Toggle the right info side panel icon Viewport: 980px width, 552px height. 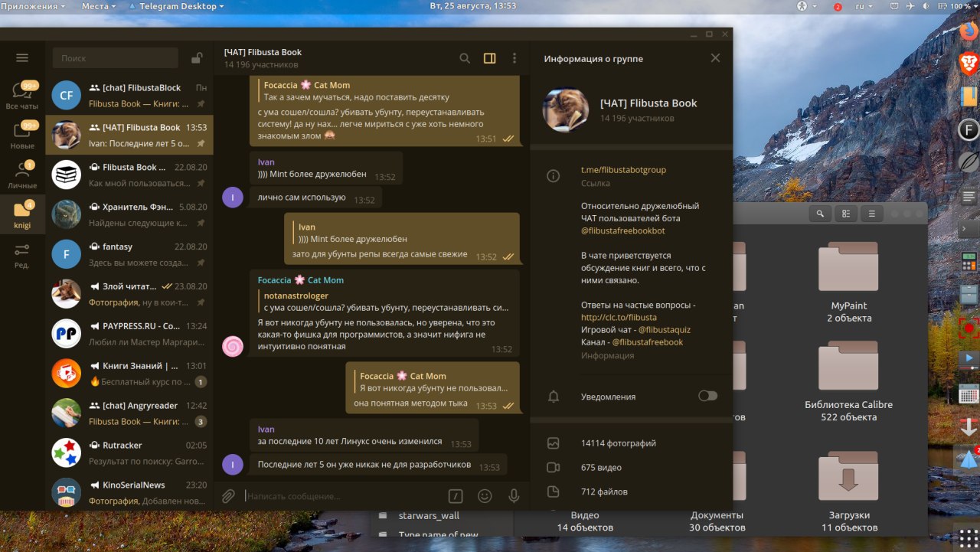click(489, 58)
